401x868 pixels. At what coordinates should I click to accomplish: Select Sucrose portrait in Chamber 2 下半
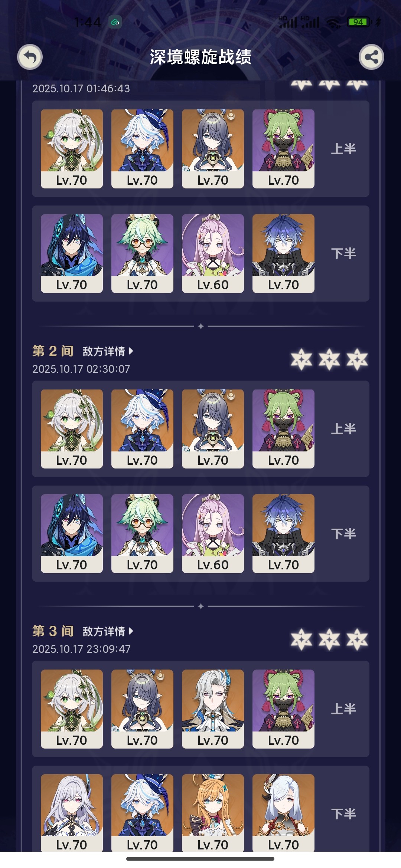click(x=142, y=533)
